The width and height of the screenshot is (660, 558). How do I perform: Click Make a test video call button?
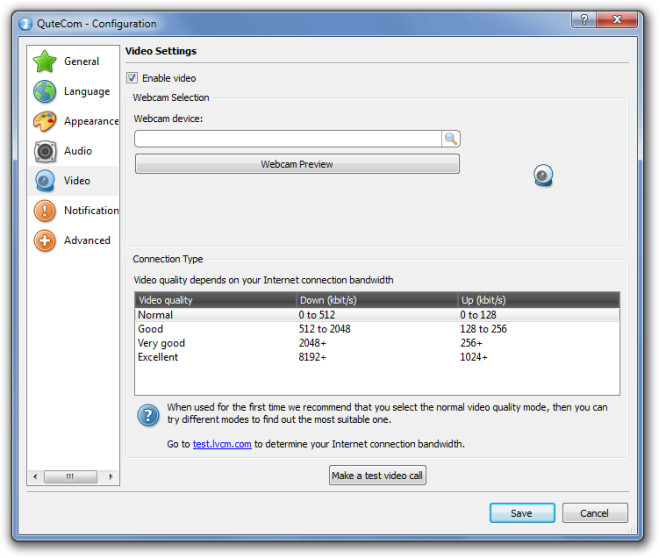pyautogui.click(x=377, y=476)
